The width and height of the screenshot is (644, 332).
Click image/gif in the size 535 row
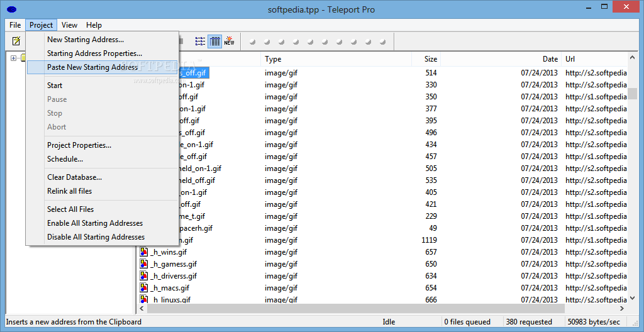[x=281, y=180]
